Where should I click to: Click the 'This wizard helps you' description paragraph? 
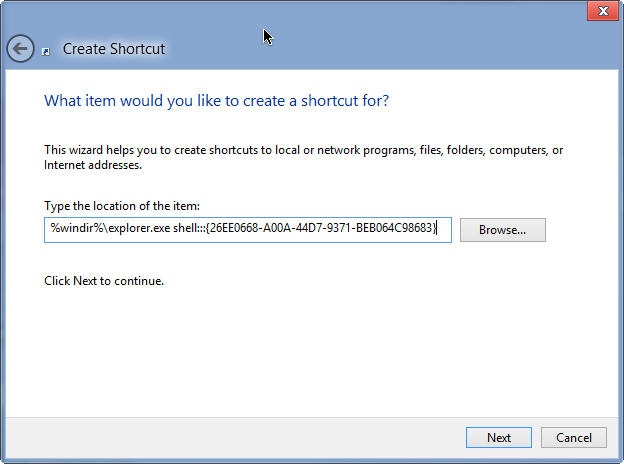pyautogui.click(x=303, y=157)
